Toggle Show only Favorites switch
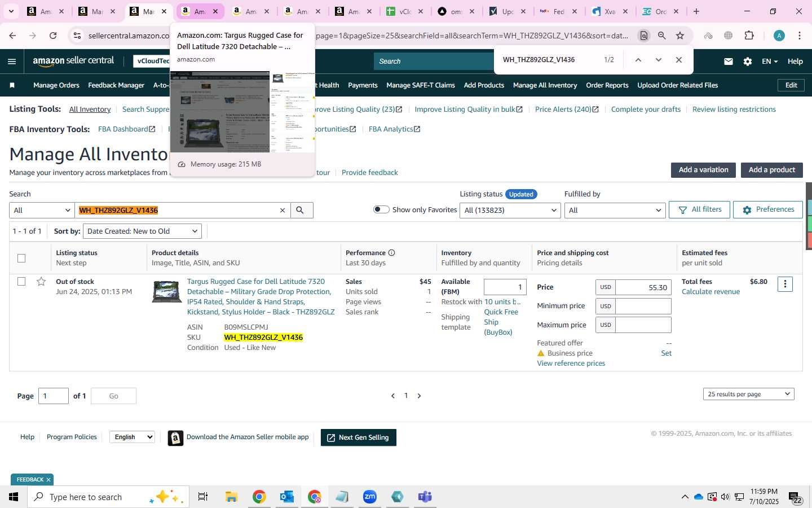The image size is (812, 508). (381, 209)
